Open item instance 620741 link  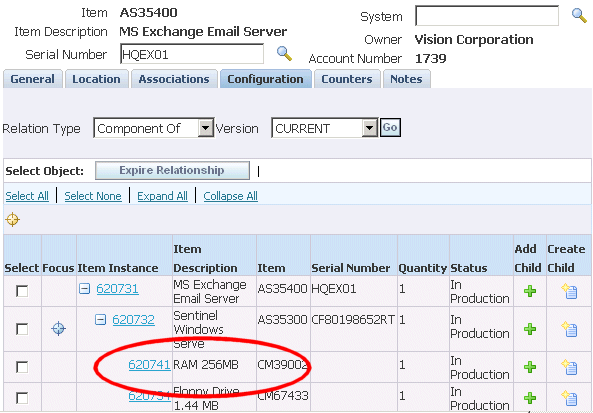(x=149, y=365)
